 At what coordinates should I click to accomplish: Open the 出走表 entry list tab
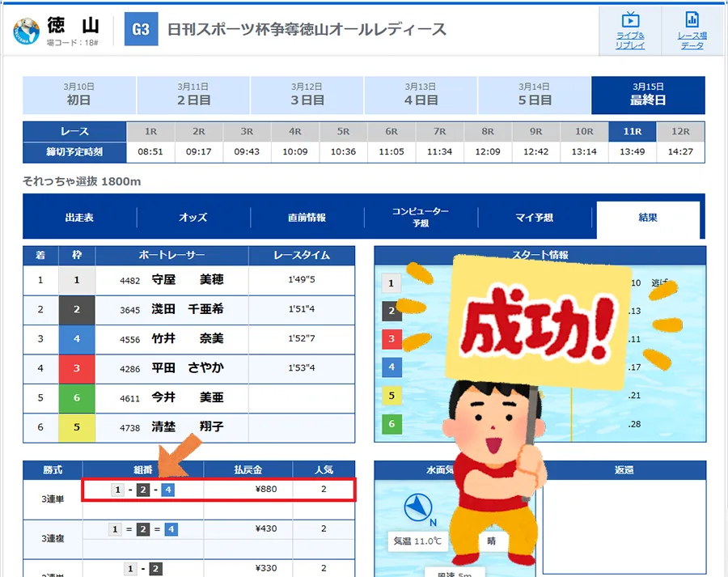(x=79, y=217)
